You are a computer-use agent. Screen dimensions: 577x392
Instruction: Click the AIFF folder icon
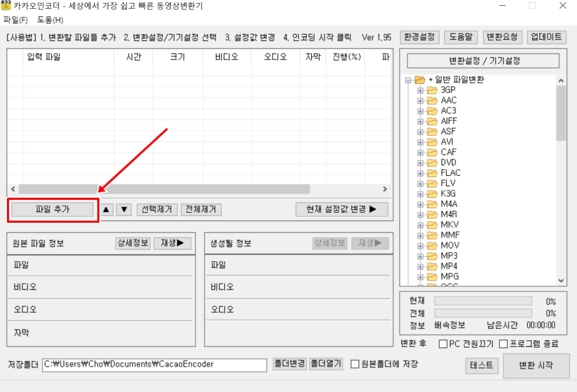pyautogui.click(x=432, y=121)
